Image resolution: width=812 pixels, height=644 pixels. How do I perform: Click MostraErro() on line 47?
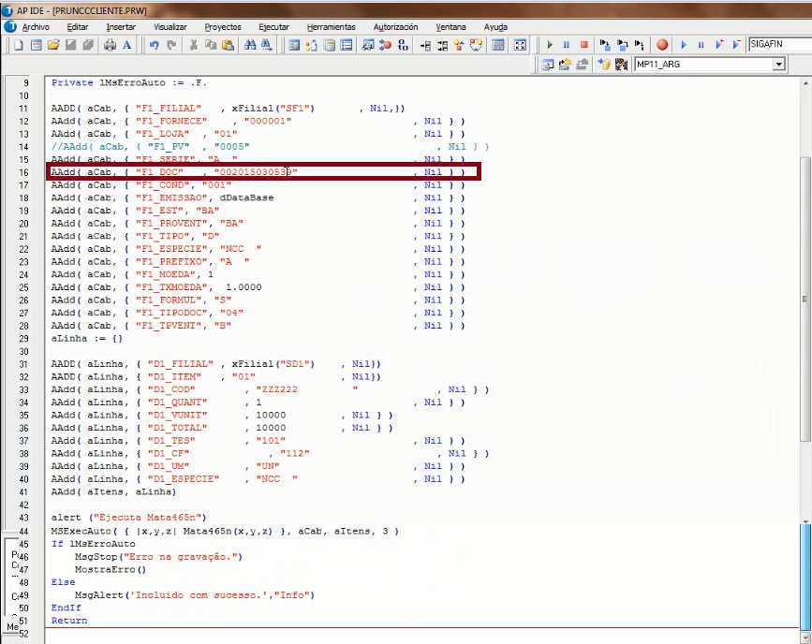point(111,569)
